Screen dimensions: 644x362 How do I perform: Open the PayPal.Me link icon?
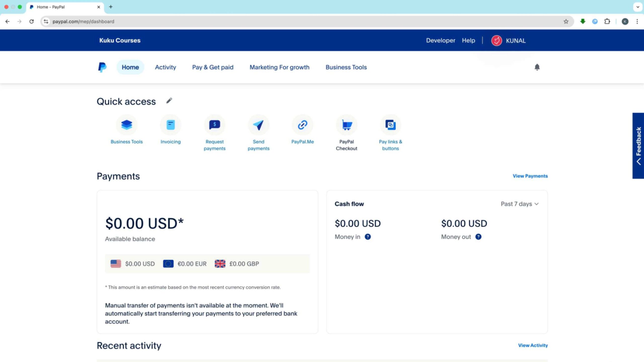point(302,125)
